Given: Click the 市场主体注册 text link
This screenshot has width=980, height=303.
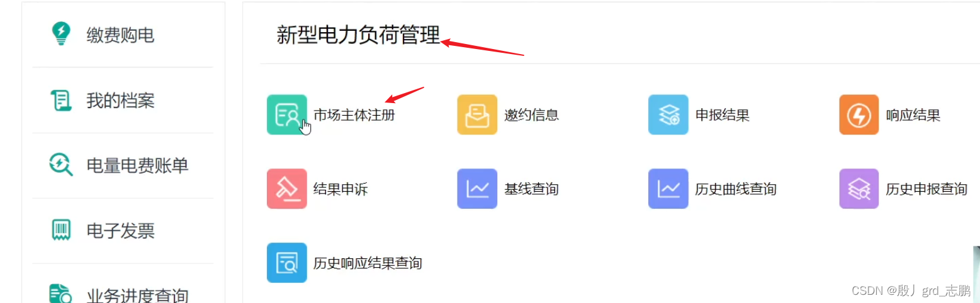Looking at the screenshot, I should point(354,115).
